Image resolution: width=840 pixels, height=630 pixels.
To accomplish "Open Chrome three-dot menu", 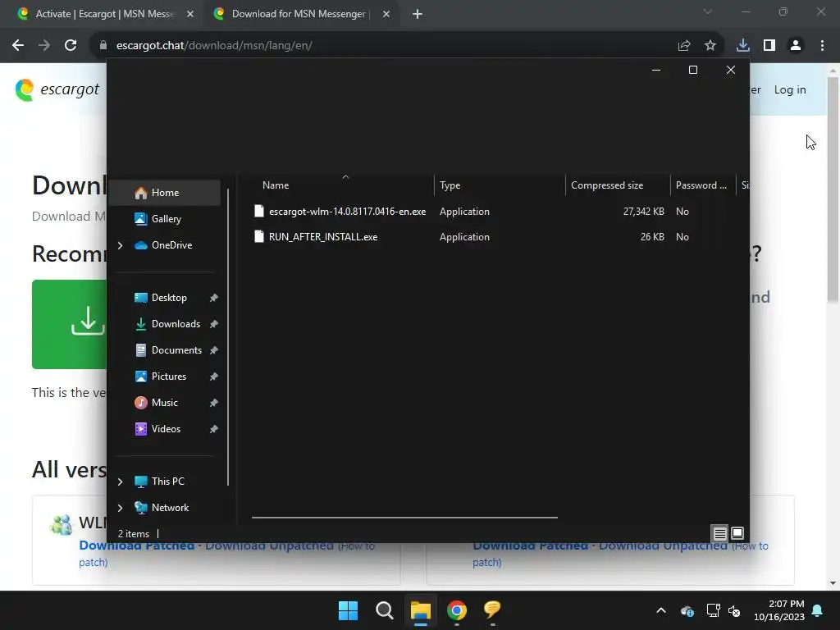I will [822, 46].
